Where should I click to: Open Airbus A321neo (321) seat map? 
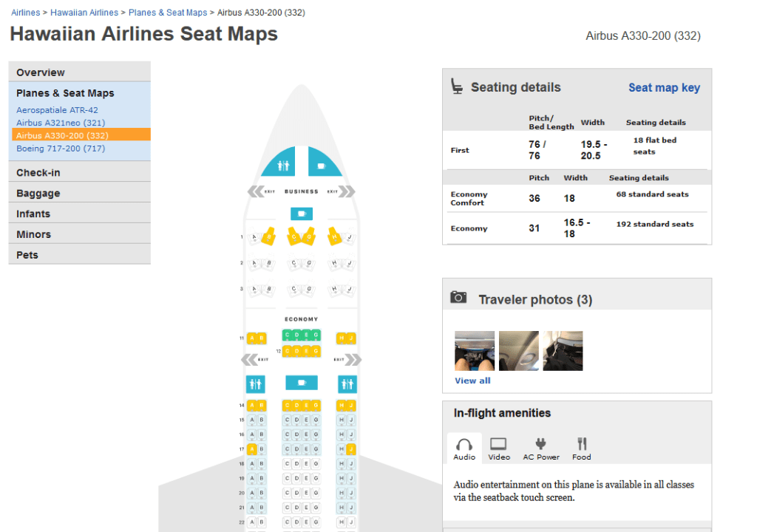[x=61, y=123]
